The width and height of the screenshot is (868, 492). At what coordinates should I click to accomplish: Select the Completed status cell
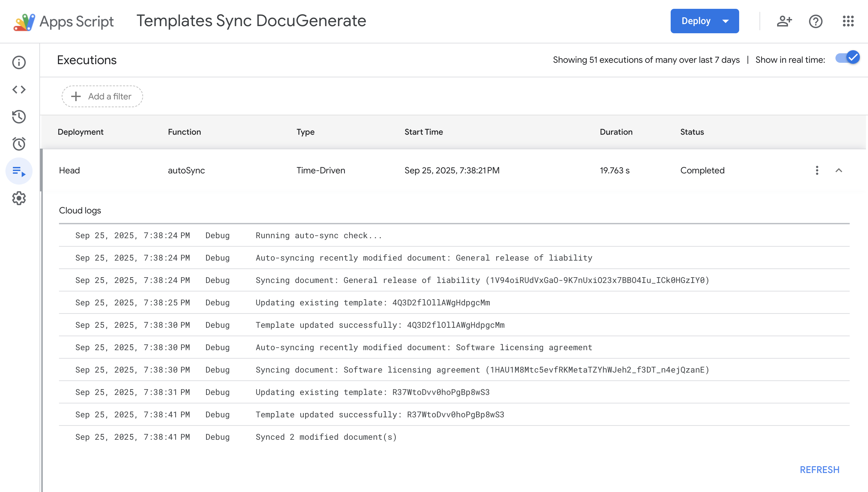click(702, 170)
